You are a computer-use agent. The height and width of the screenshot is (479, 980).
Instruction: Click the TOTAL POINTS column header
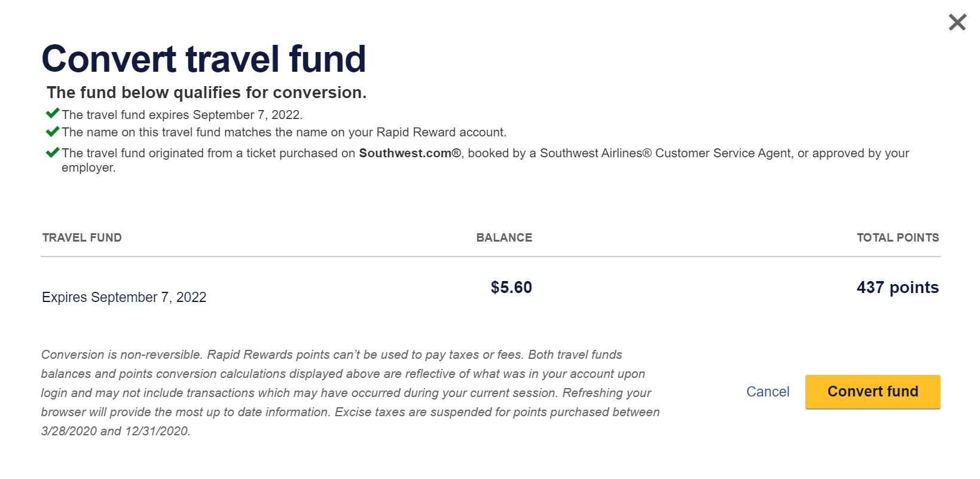pos(897,237)
